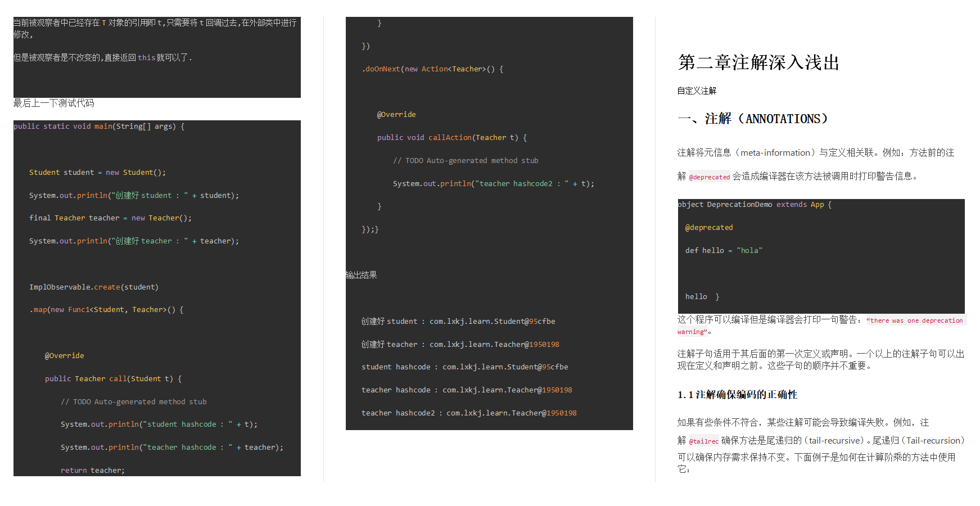980x506 pixels.
Task: Select the heading 第二章注解深入浅出
Action: click(758, 63)
